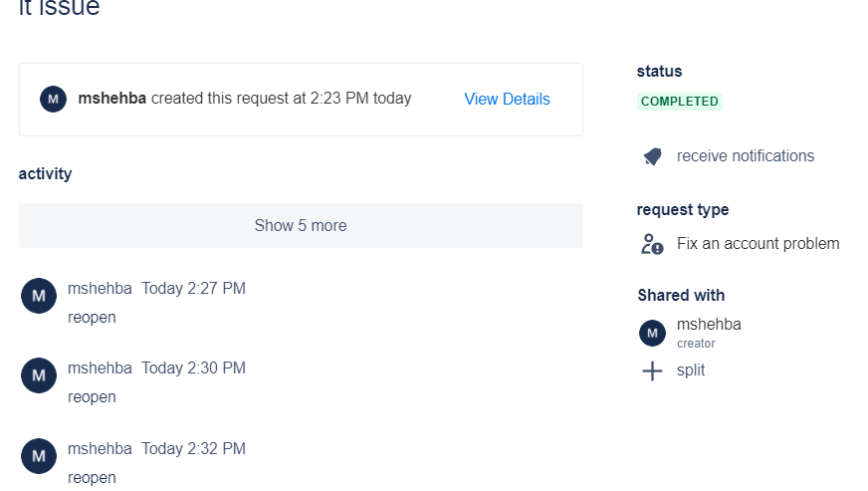Viewport: 868px width, 491px height.
Task: Select Fix an account problem request type
Action: pos(758,243)
